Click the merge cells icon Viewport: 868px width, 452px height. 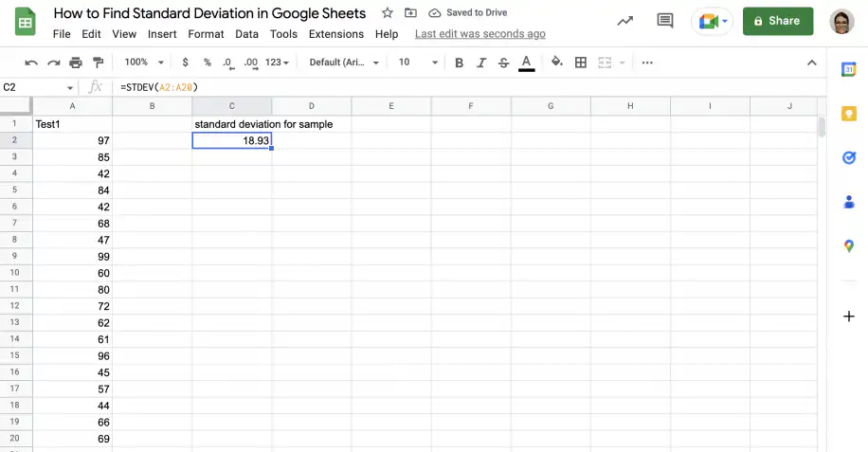[x=605, y=63]
